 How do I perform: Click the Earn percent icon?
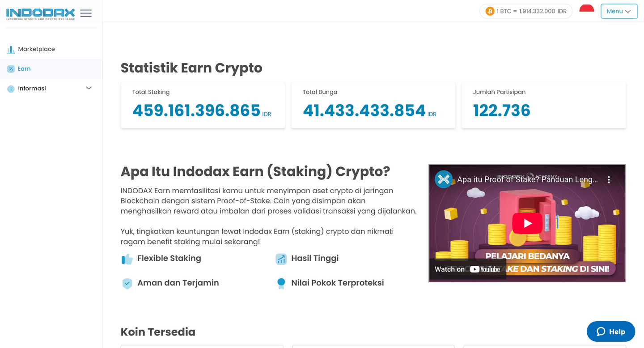pos(11,69)
